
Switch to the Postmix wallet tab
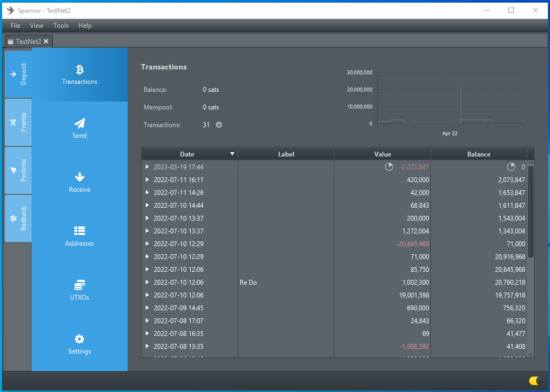[18, 170]
